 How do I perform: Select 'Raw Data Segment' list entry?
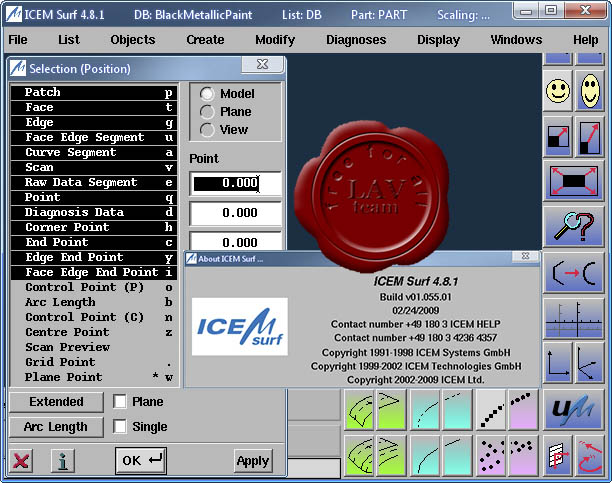(94, 182)
